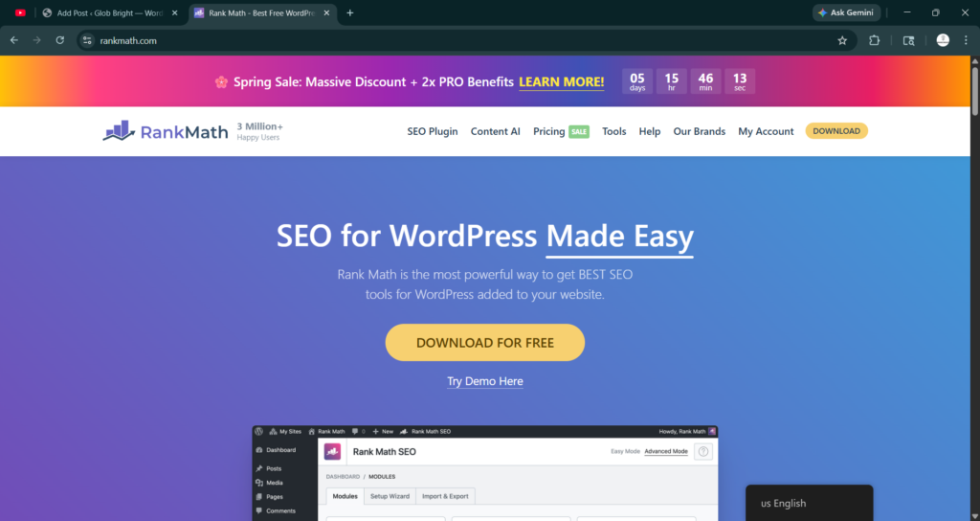Open the SEO Plugin menu
The image size is (980, 521).
coord(433,131)
